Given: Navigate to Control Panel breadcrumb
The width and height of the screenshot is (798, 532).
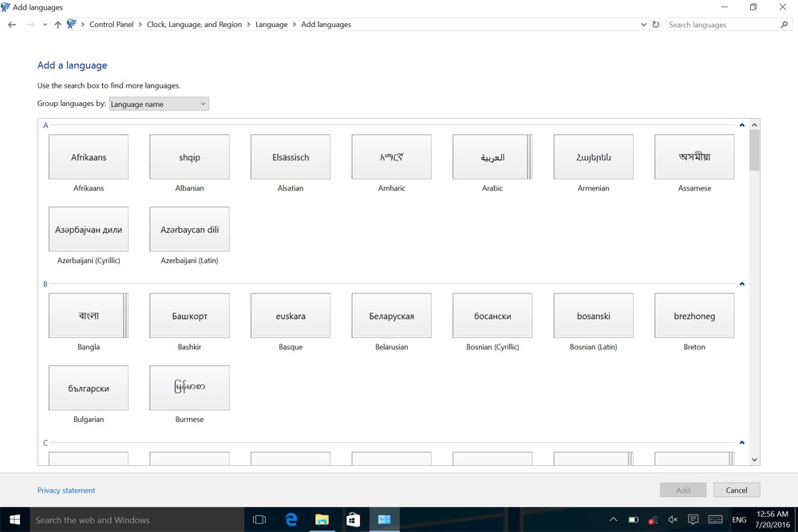Looking at the screenshot, I should click(x=111, y=25).
